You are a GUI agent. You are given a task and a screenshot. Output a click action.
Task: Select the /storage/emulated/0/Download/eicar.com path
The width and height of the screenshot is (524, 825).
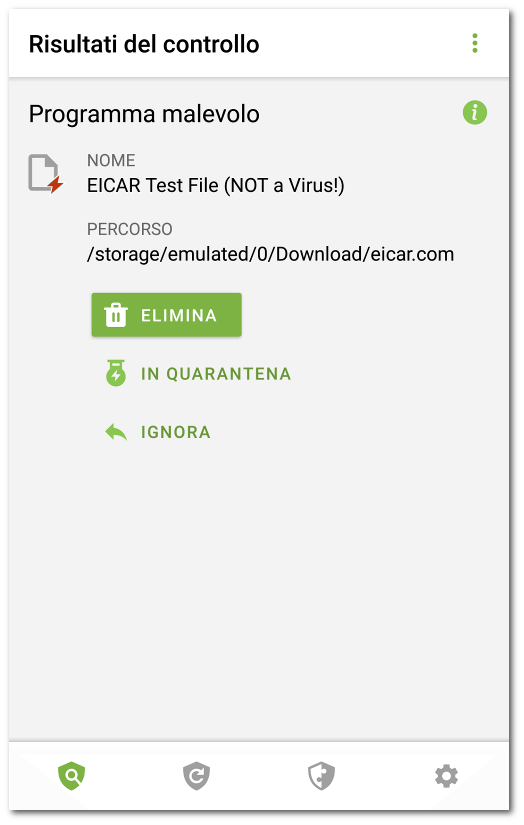pyautogui.click(x=270, y=254)
